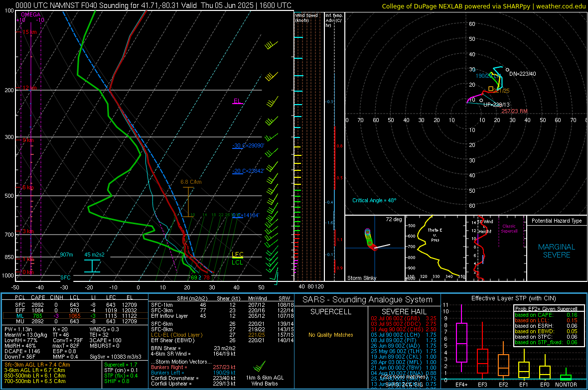
Task: Click the -20 C=23842' level label
Action: coord(248,171)
